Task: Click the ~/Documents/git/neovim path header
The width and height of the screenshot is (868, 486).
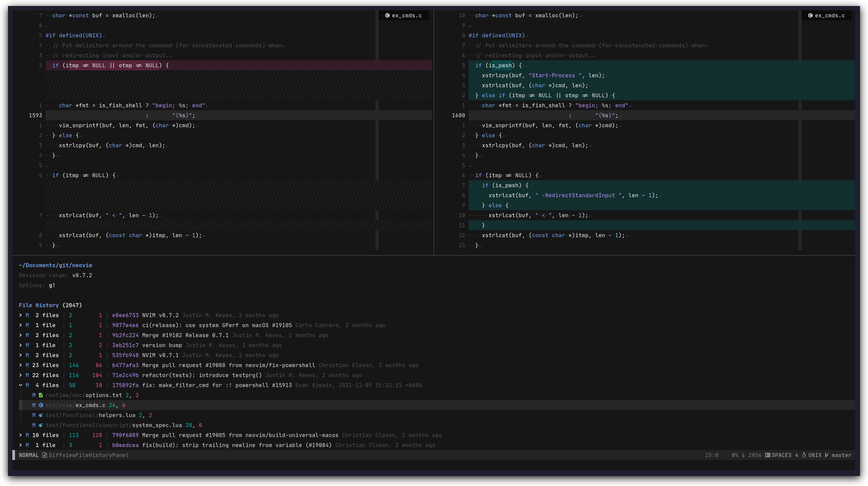Action: [55, 265]
